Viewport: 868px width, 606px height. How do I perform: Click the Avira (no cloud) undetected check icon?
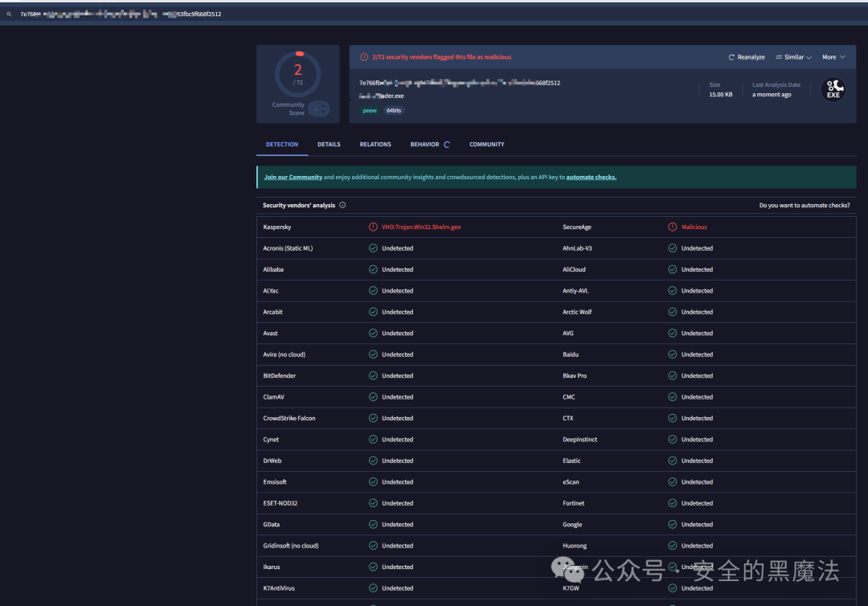tap(373, 354)
